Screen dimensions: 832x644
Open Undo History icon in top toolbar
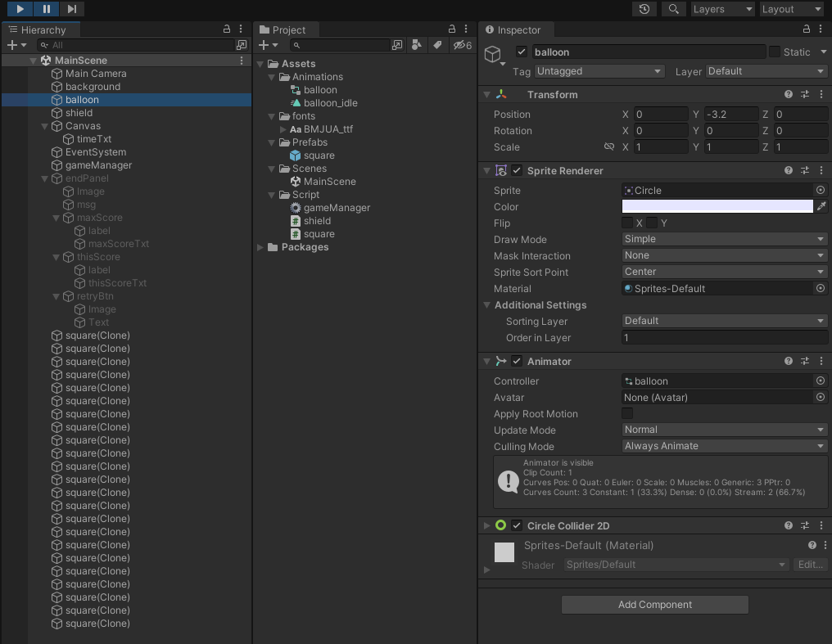(644, 9)
